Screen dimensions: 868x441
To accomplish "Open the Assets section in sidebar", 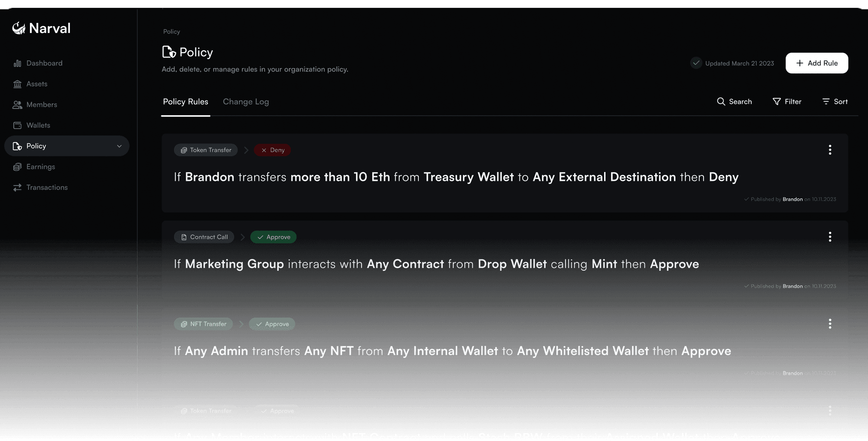I will 30,84.
